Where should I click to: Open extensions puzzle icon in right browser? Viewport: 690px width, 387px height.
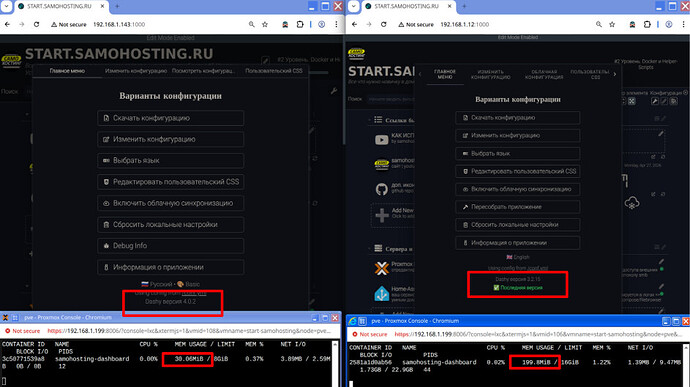pyautogui.click(x=647, y=25)
